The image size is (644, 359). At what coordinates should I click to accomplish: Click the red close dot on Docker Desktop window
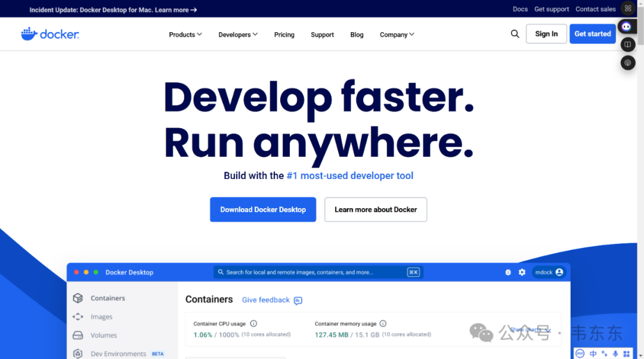coord(76,273)
